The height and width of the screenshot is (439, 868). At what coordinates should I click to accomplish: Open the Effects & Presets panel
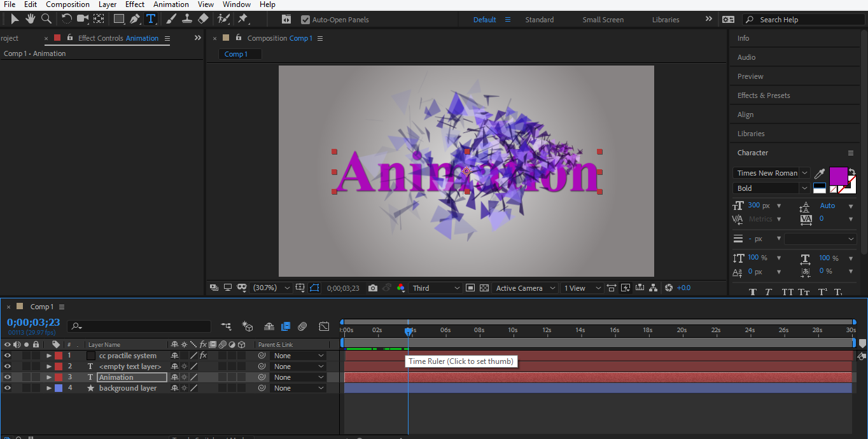[x=764, y=95]
